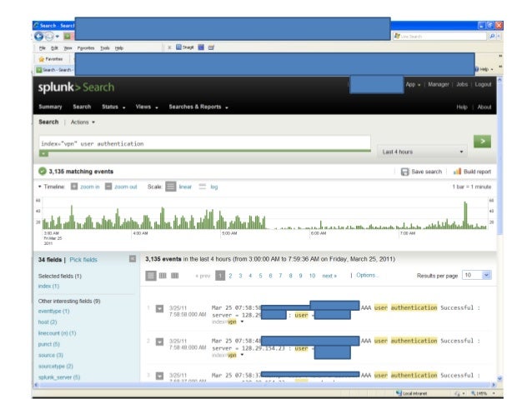Click the Logout link
The width and height of the screenshot is (532, 399).
coord(483,84)
